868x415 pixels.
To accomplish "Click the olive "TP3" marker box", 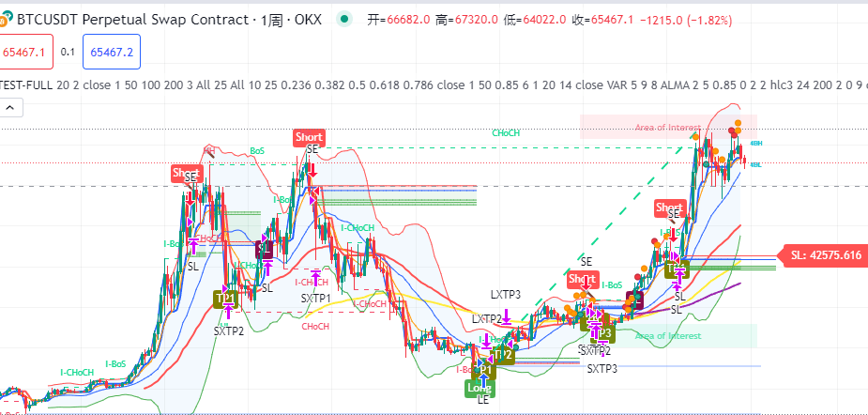I will [603, 333].
